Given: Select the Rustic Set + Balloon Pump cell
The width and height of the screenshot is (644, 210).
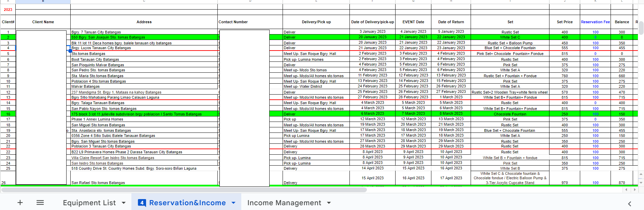Looking at the screenshot, I should [510, 43].
